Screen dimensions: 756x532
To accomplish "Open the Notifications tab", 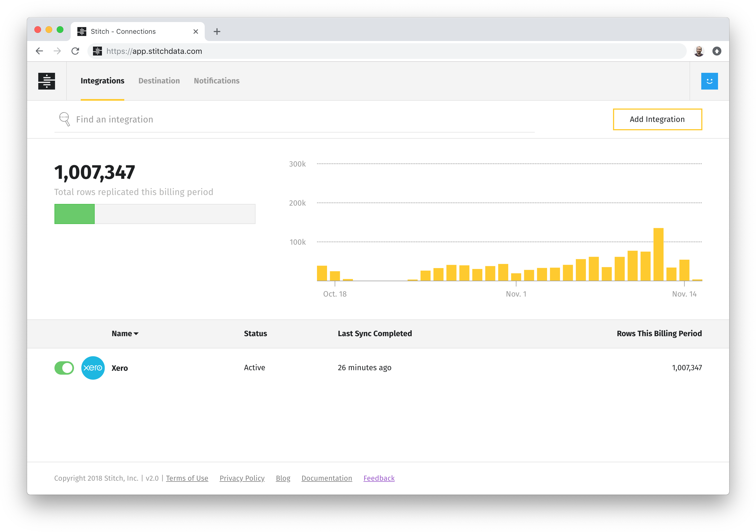I will point(216,81).
